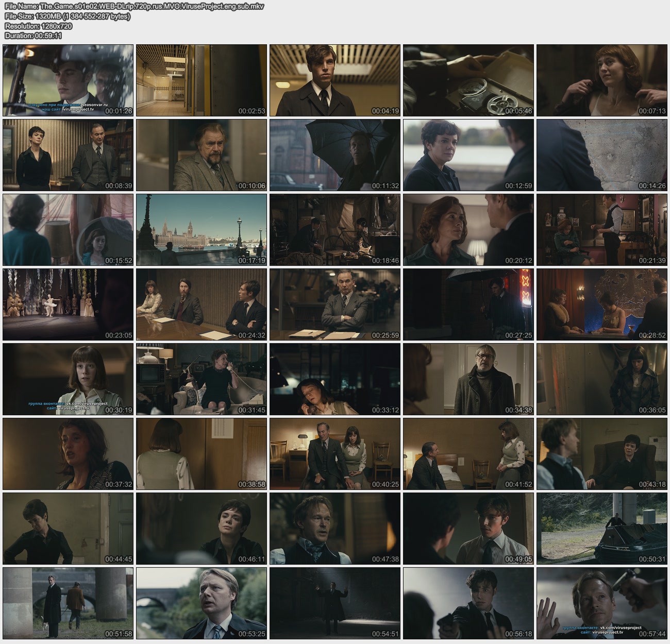Select the conference table frame at 00:24:32
Image resolution: width=670 pixels, height=644 pixels.
pos(202,304)
